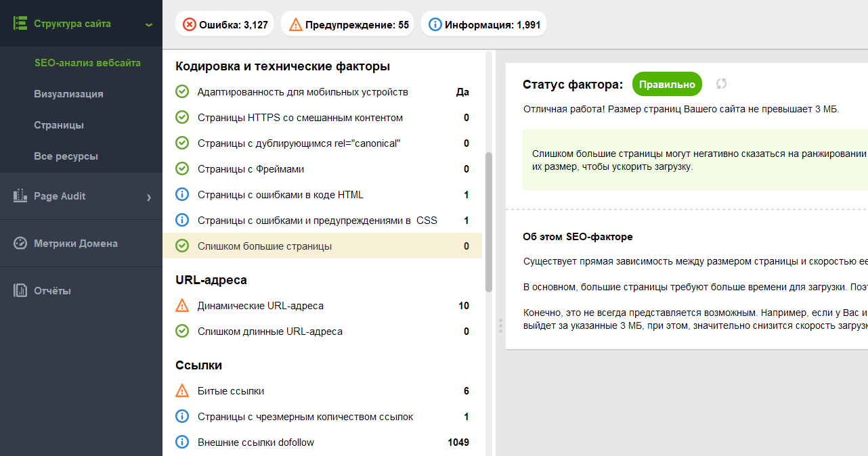Viewport: 868px width, 456px height.
Task: Select Страницы с чрезмерным количеством ссылок
Action: coord(322,416)
